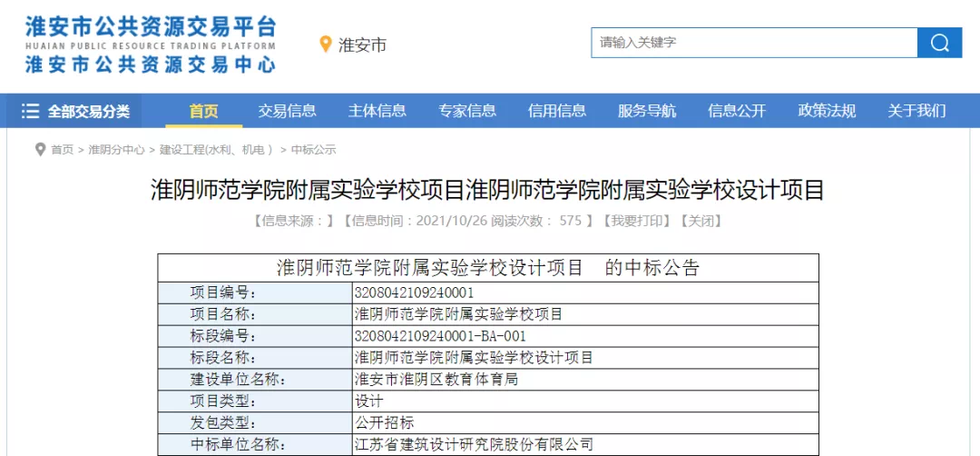Click the 发包类型 label cell
The height and width of the screenshot is (456, 980).
tap(255, 423)
